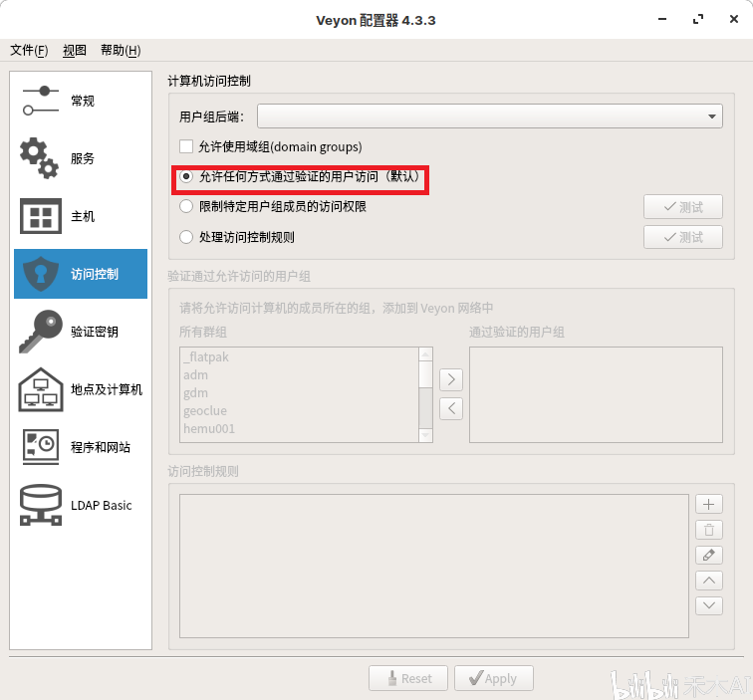Click the Apply button

pos(494,678)
